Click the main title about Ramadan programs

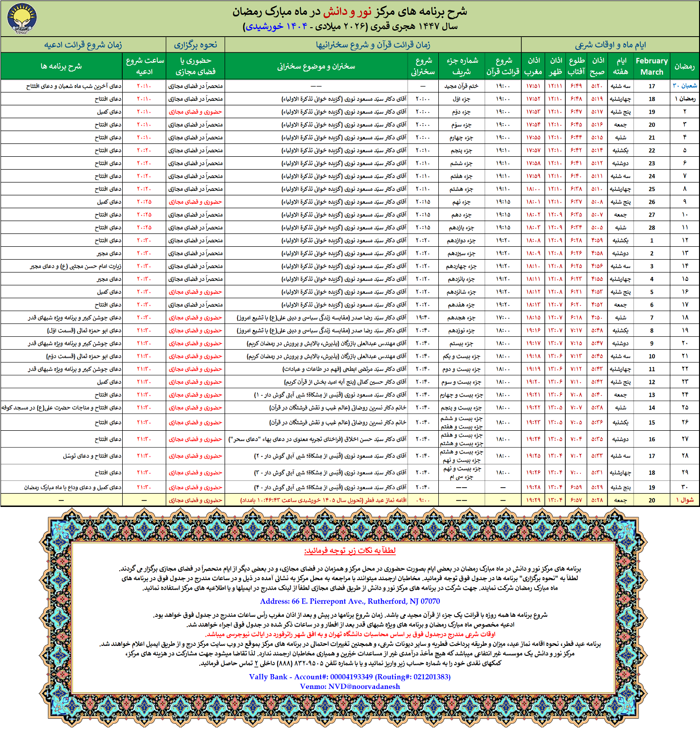[350, 12]
